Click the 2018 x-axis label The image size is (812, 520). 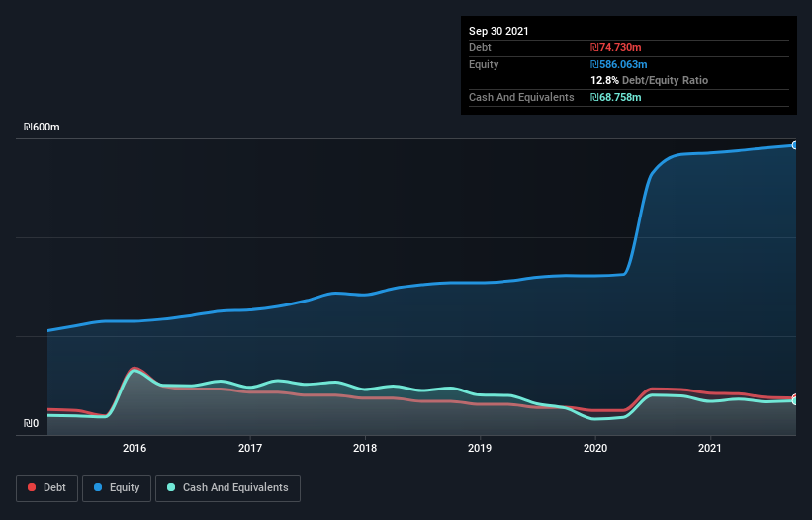click(365, 448)
